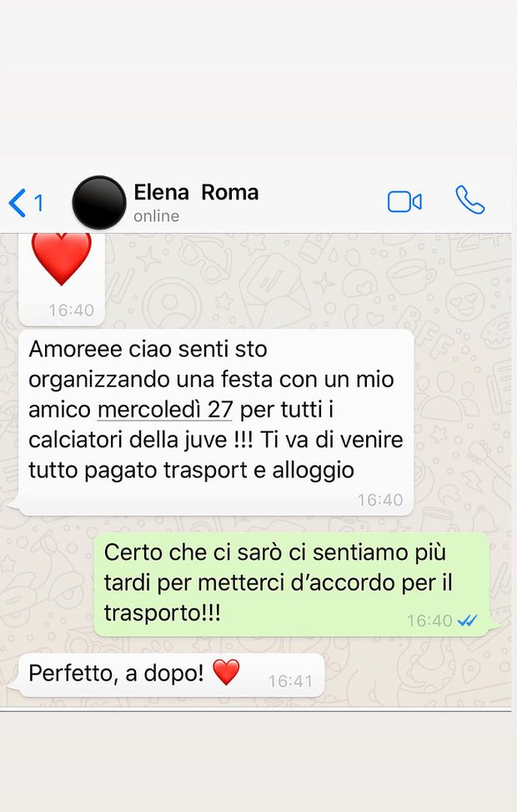Open the black circular profile picture
This screenshot has height=812, width=517.
click(99, 203)
